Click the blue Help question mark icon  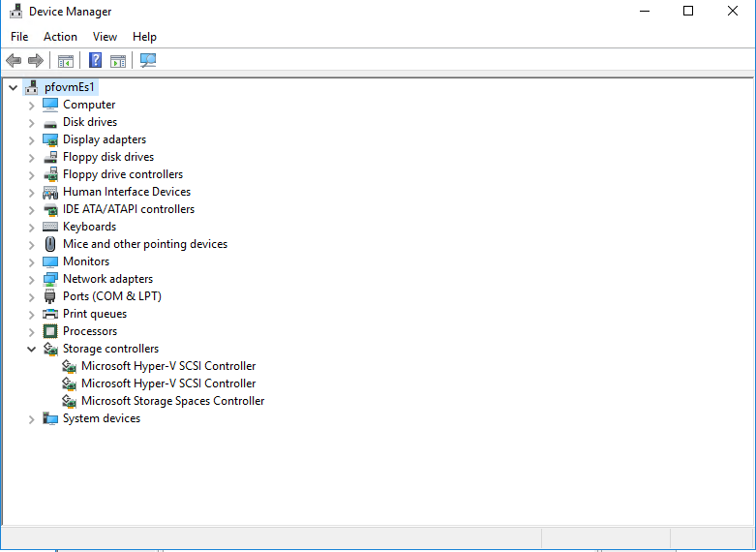(x=95, y=60)
